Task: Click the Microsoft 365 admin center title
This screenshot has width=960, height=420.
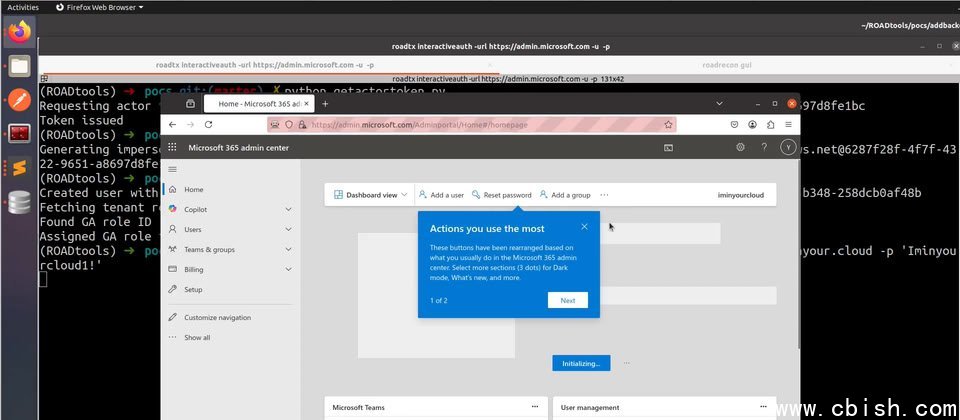Action: pyautogui.click(x=238, y=148)
